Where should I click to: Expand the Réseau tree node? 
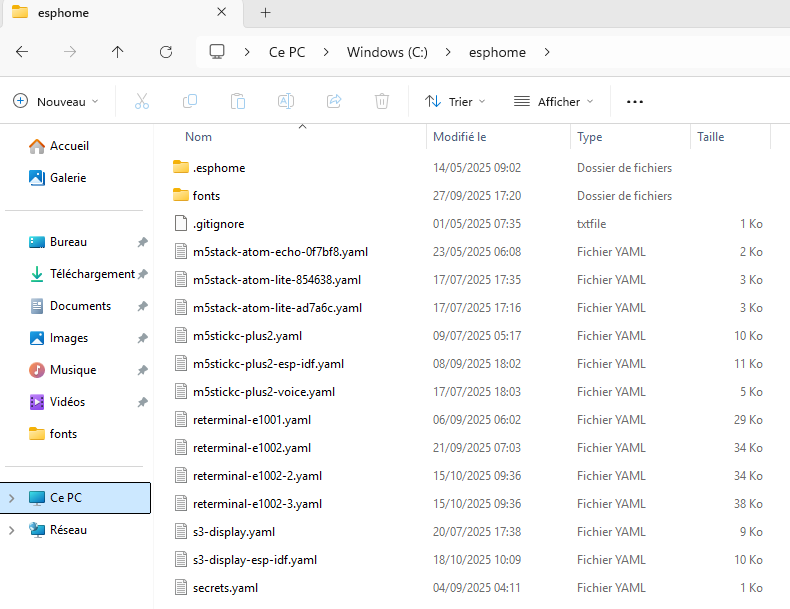12,530
